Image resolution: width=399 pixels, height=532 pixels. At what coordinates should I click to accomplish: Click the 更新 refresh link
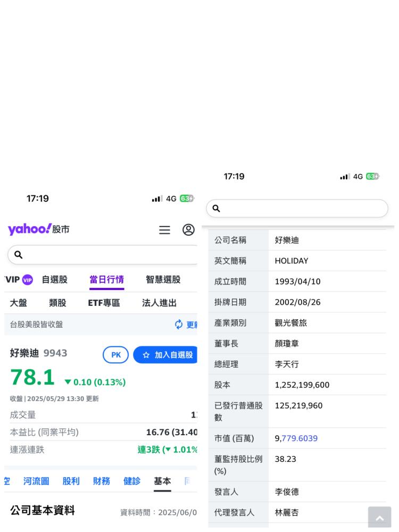click(x=192, y=325)
